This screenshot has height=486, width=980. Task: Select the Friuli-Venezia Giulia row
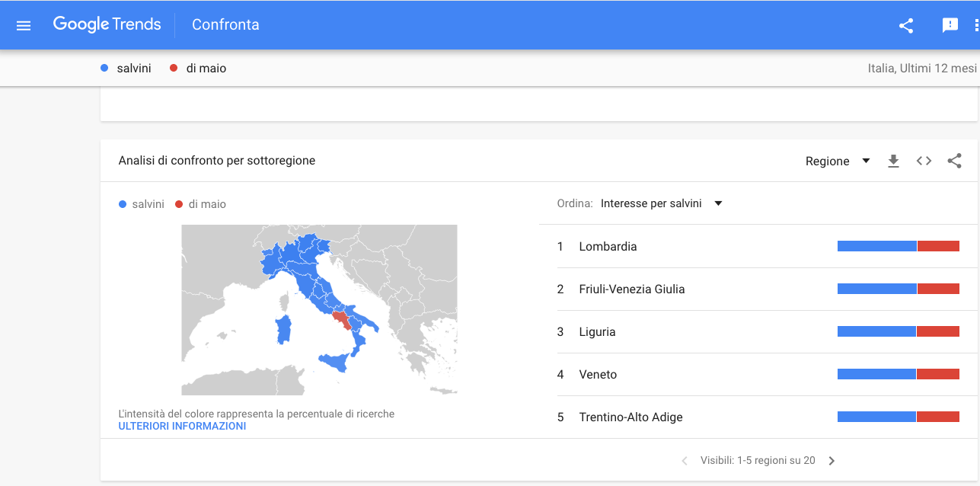[758, 289]
